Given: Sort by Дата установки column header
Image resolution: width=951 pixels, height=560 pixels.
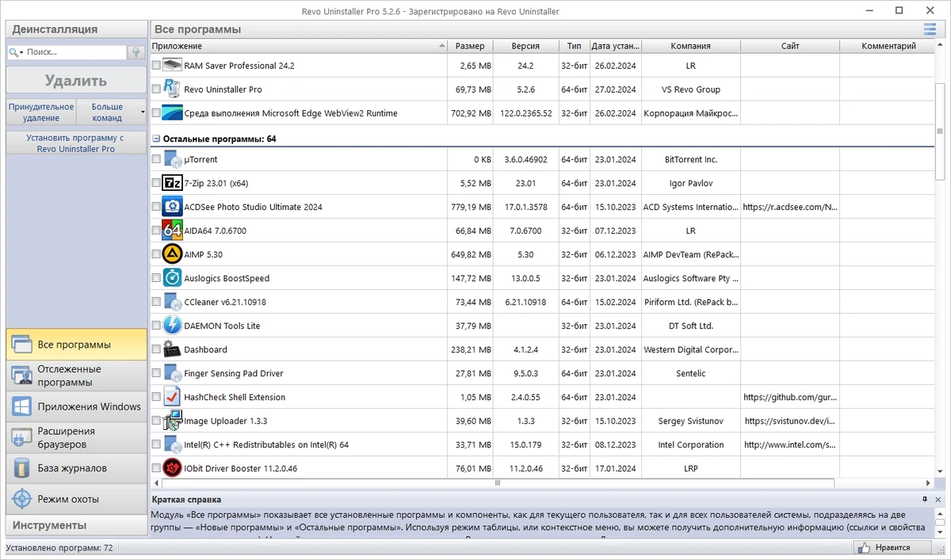Looking at the screenshot, I should [615, 46].
